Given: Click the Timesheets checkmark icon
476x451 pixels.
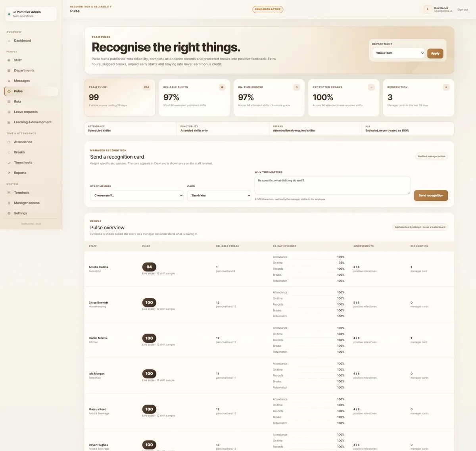Looking at the screenshot, I should 9,163.
